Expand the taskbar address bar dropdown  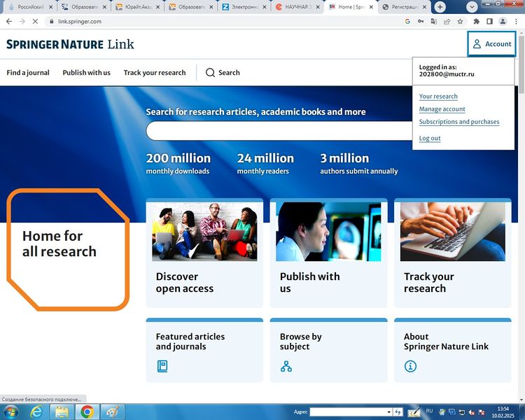[x=388, y=412]
